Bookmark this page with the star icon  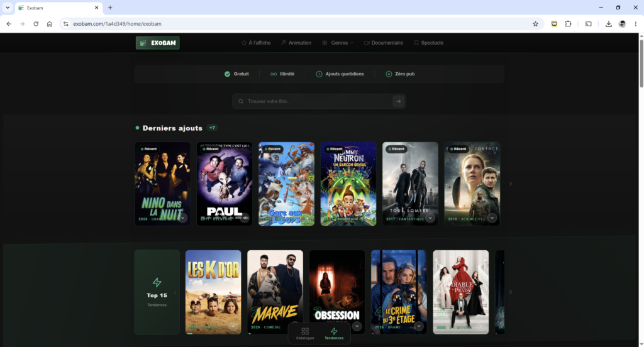click(535, 24)
